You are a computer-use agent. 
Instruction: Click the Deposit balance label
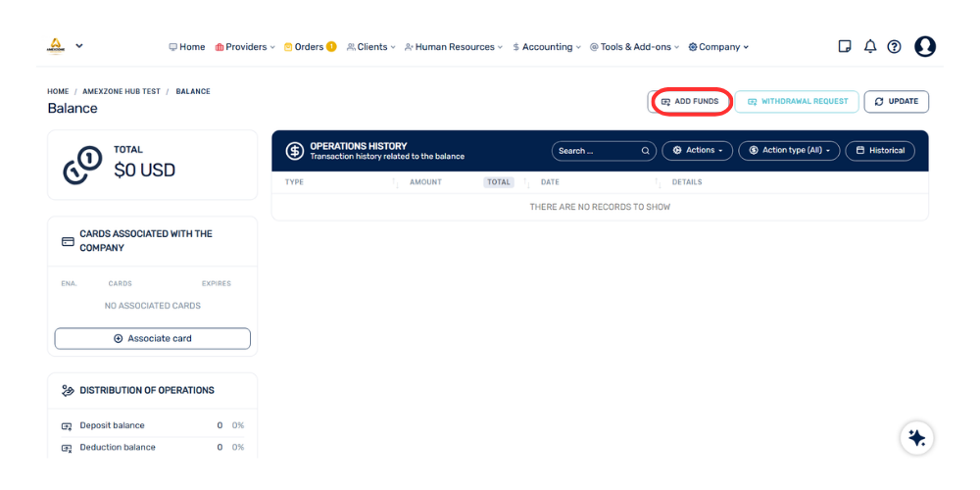(112, 425)
